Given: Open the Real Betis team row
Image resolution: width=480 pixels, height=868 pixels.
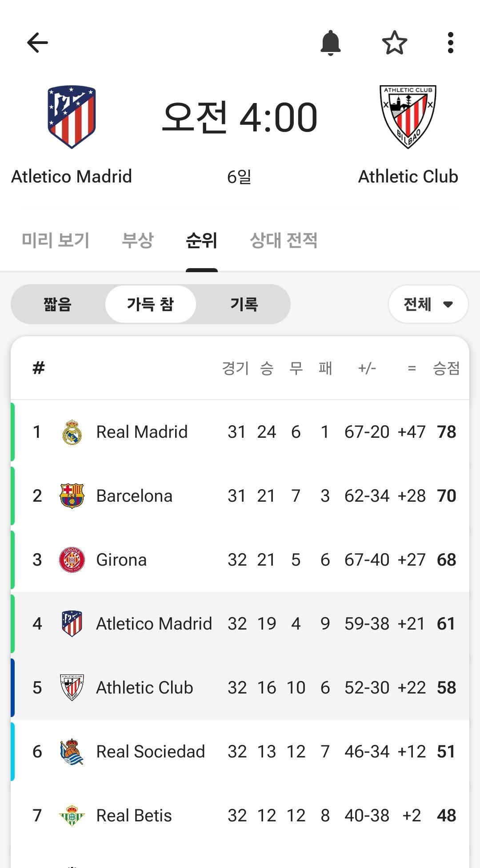Looking at the screenshot, I should tap(240, 816).
